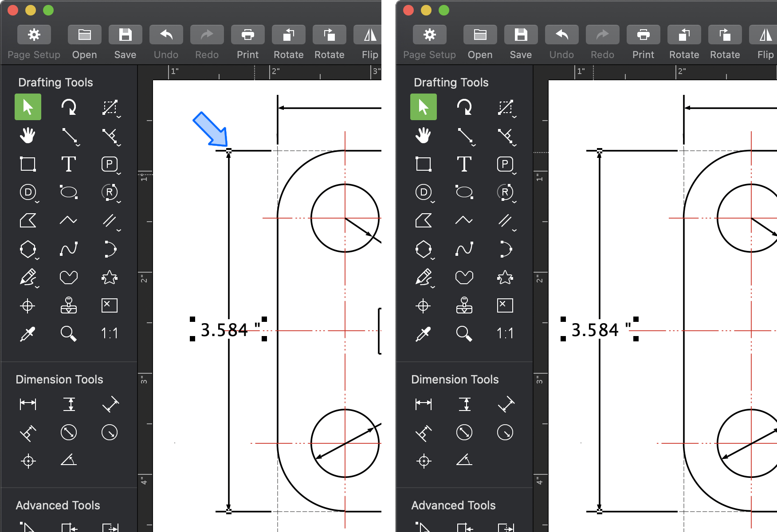
Task: Select diameter dimension tool in right window
Action: coord(464,432)
